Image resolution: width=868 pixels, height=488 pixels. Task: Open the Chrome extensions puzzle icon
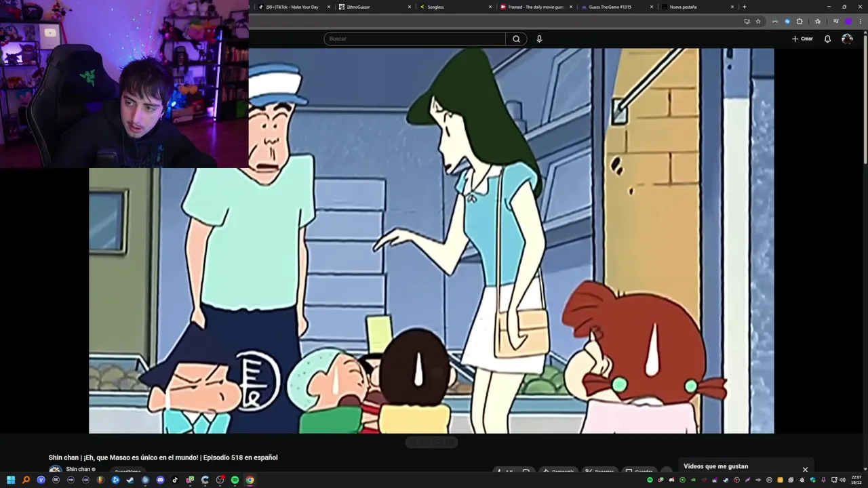(800, 21)
